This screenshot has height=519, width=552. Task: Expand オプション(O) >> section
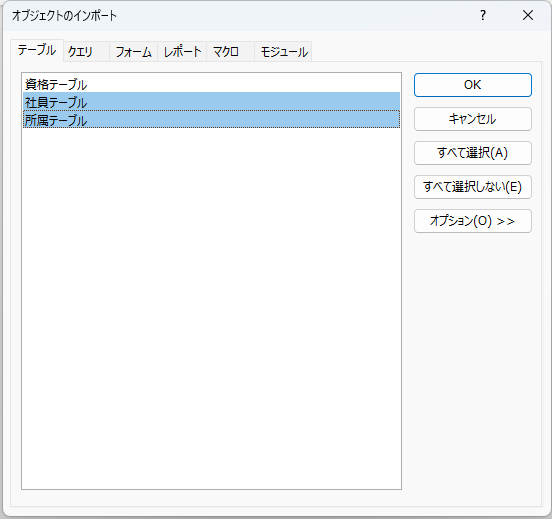pyautogui.click(x=472, y=221)
